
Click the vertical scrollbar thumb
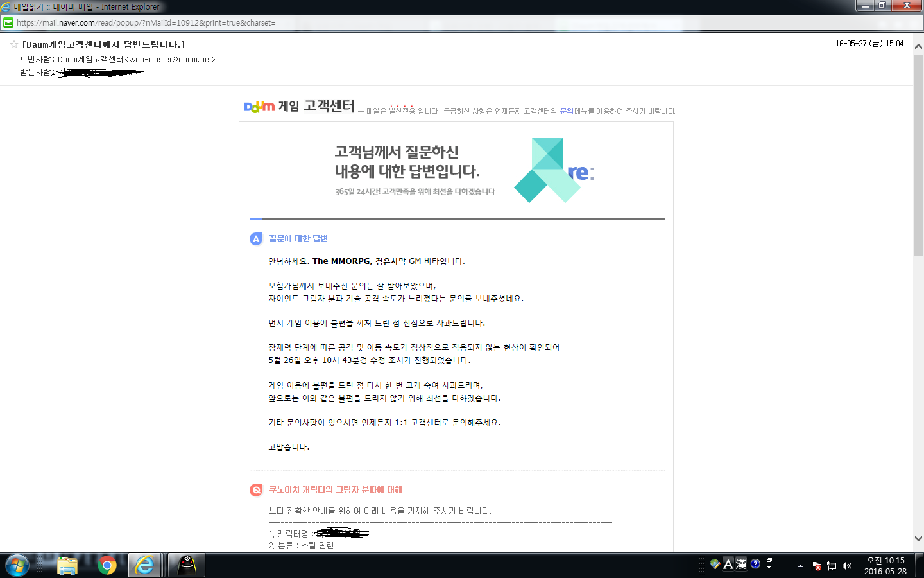click(x=918, y=155)
